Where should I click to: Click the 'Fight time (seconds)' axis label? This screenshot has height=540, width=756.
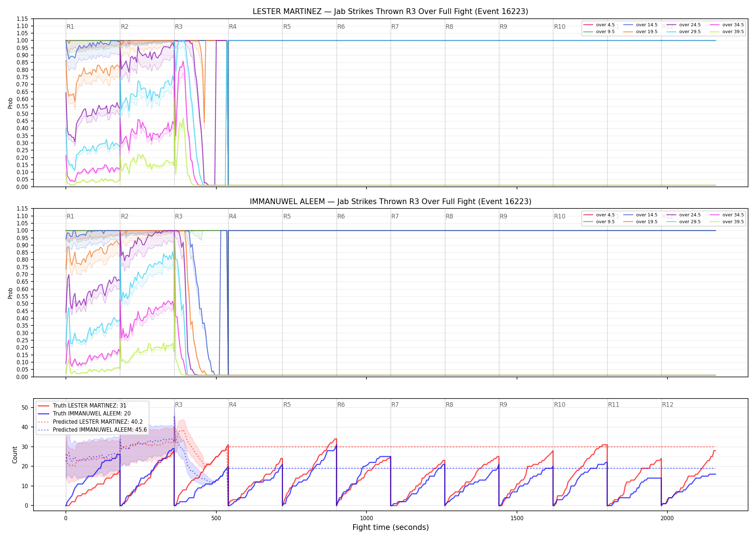click(x=391, y=527)
